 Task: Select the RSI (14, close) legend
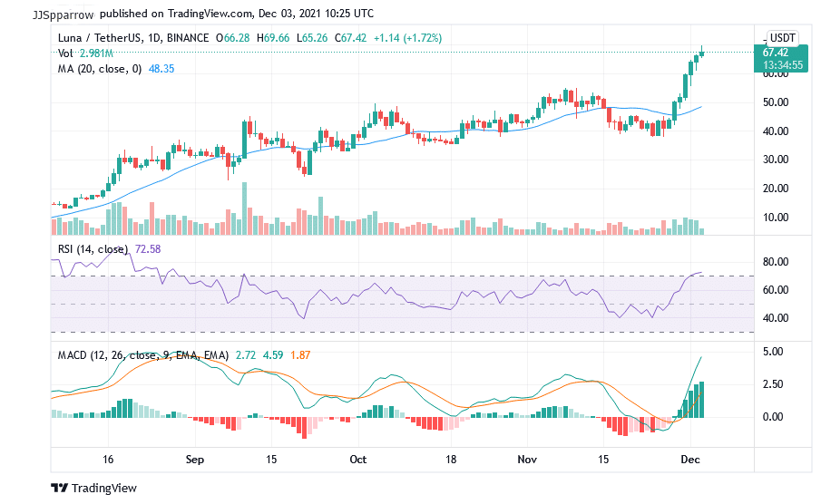pos(93,249)
